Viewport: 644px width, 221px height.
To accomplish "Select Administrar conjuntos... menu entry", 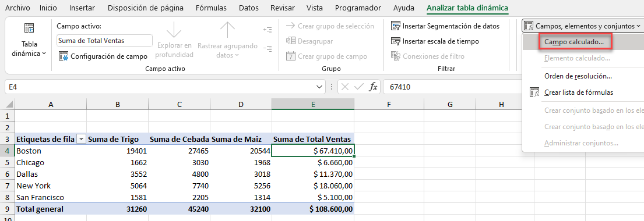I will (x=581, y=143).
